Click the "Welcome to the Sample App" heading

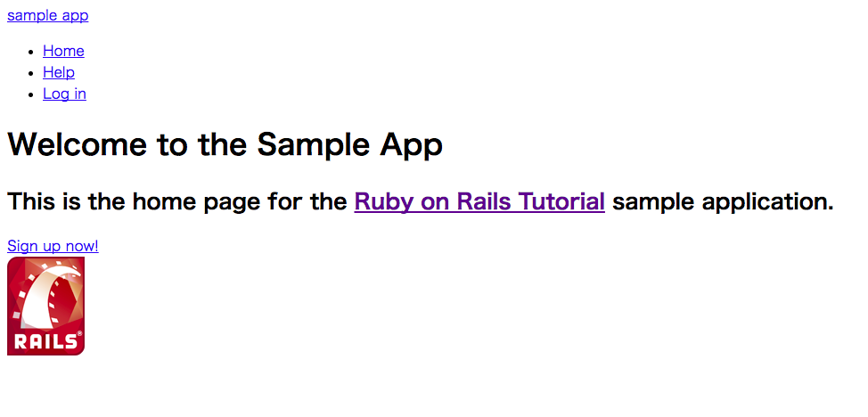(225, 144)
